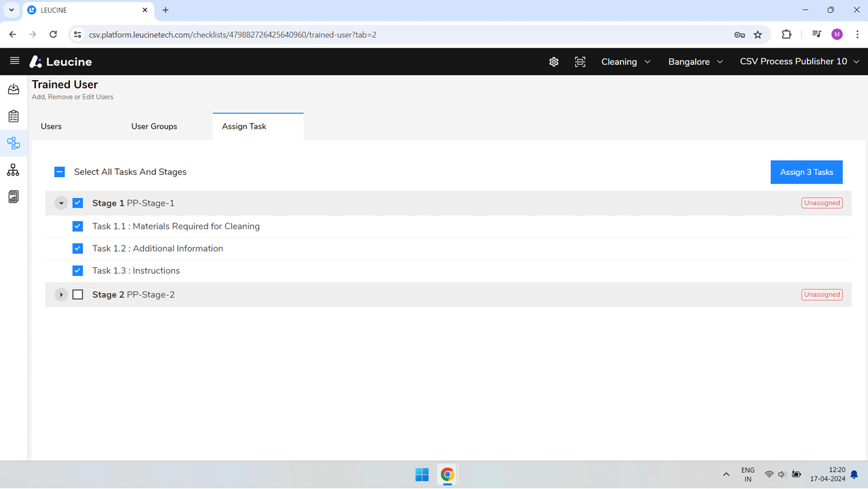Uncheck Task 1.2 Additional Information checkbox
868x489 pixels.
78,248
